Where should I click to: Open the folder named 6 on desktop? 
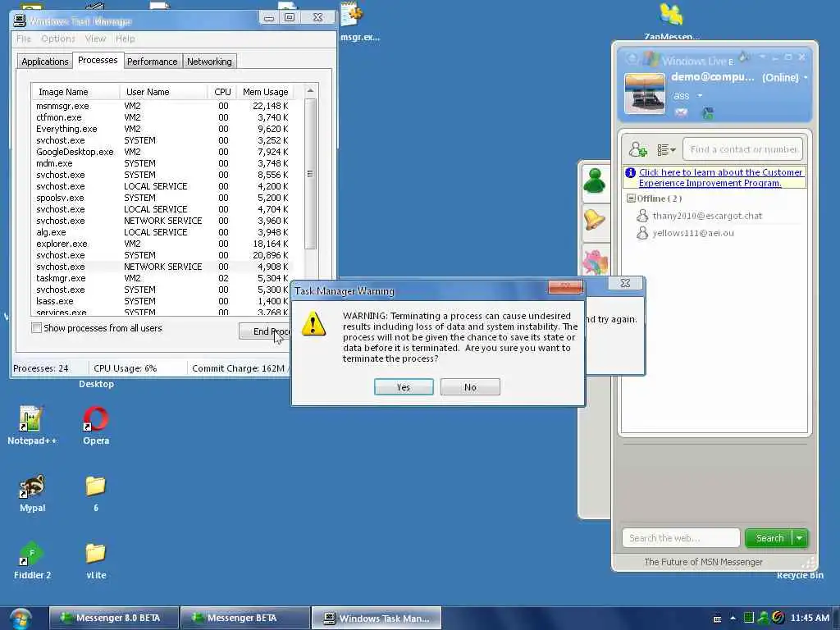(x=96, y=492)
